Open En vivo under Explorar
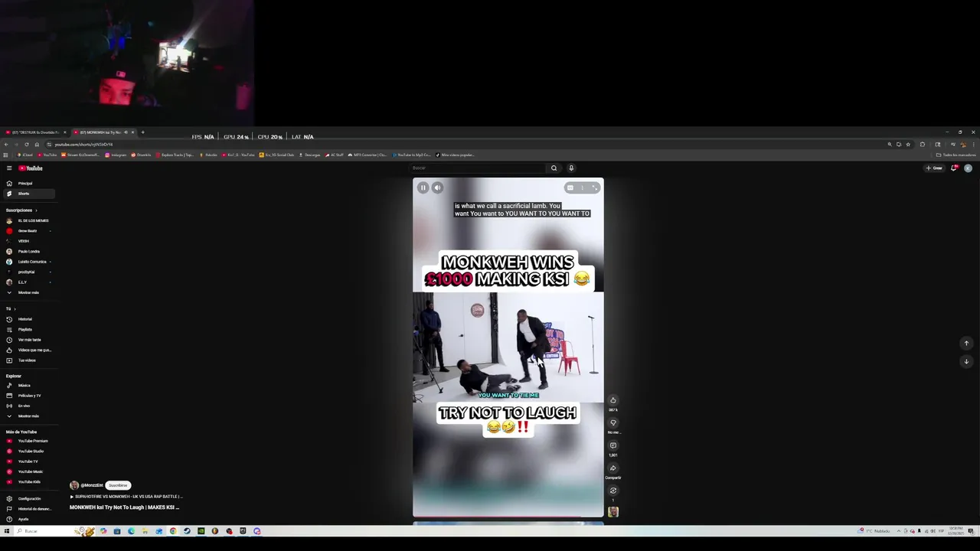The height and width of the screenshot is (551, 980). (x=28, y=406)
